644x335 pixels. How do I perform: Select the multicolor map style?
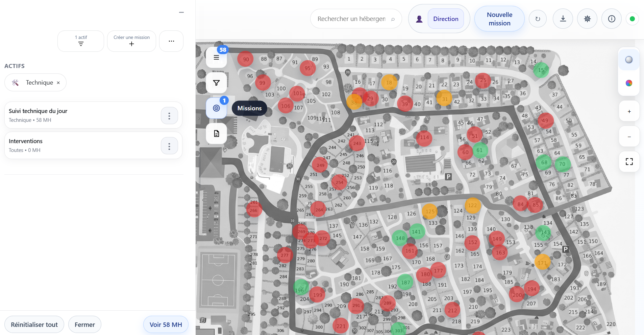point(629,83)
